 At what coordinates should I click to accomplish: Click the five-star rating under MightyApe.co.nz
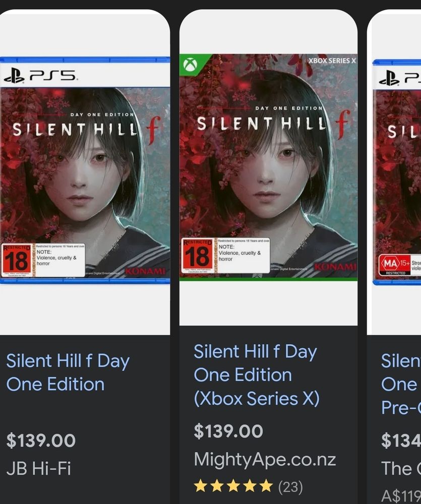233,486
